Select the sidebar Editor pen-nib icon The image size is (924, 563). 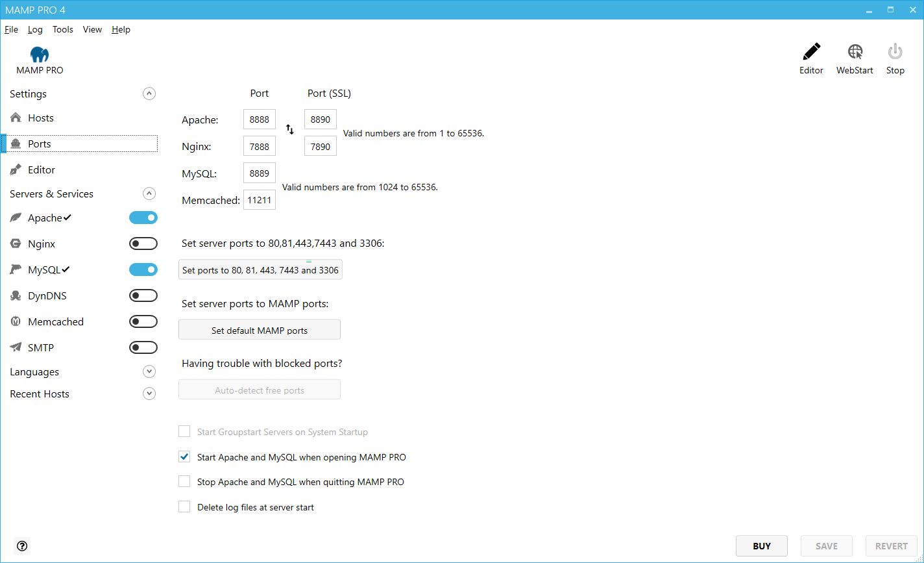[x=16, y=169]
